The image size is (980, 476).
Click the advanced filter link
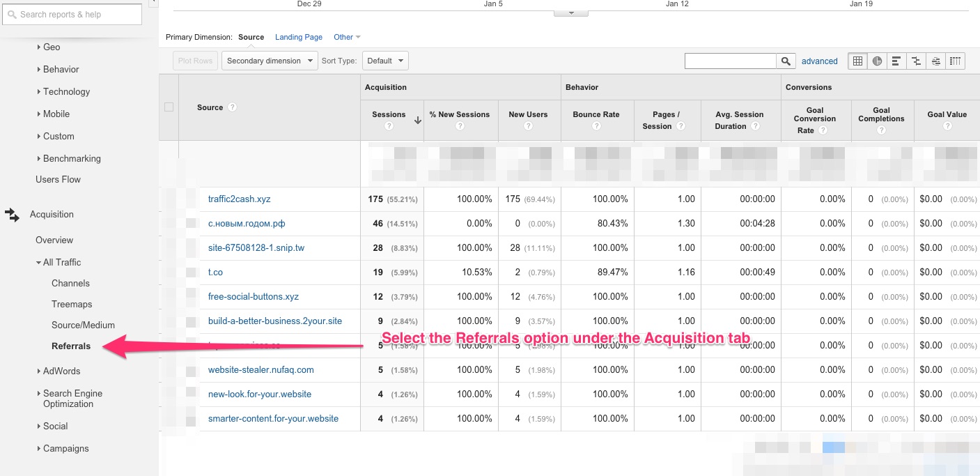tap(819, 61)
